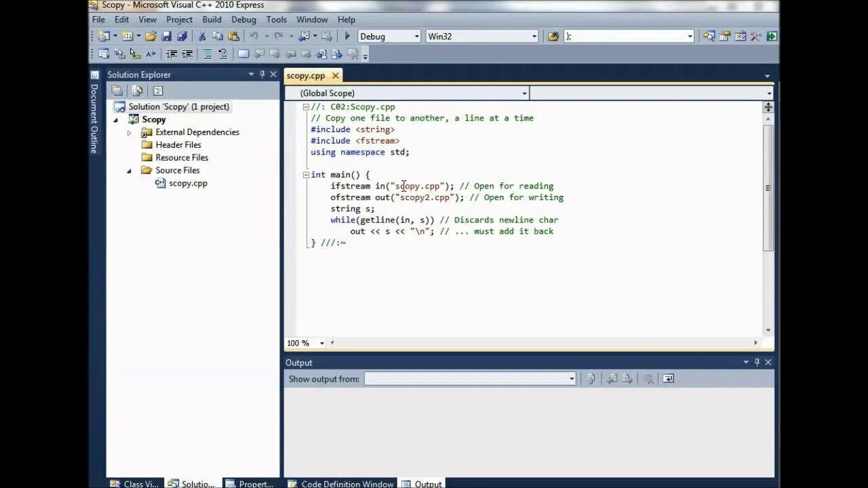Open the Build menu
The height and width of the screenshot is (488, 868).
tap(212, 20)
